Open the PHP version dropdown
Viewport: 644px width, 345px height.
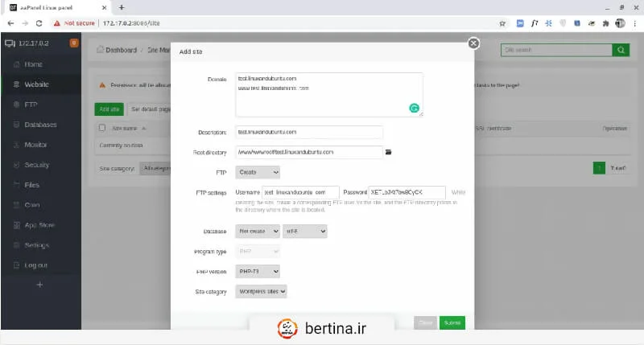258,272
